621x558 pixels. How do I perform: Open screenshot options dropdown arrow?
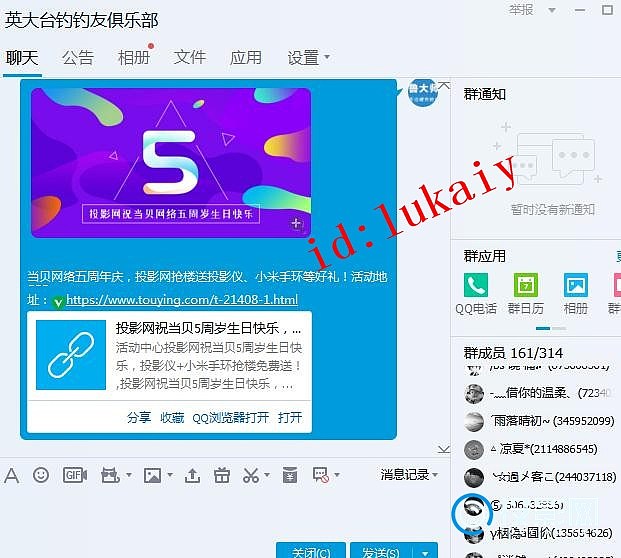click(x=267, y=474)
